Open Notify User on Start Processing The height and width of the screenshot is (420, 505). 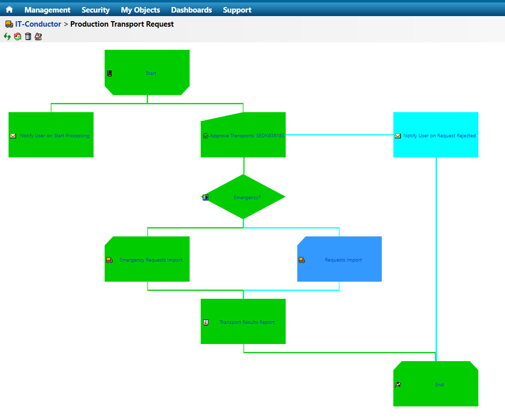pyautogui.click(x=55, y=136)
